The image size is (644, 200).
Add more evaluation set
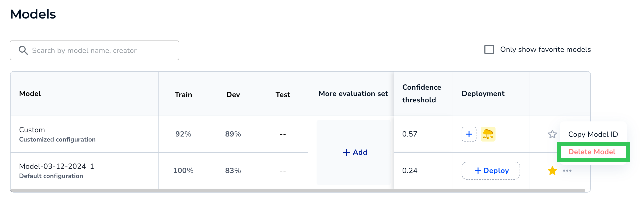pos(355,152)
